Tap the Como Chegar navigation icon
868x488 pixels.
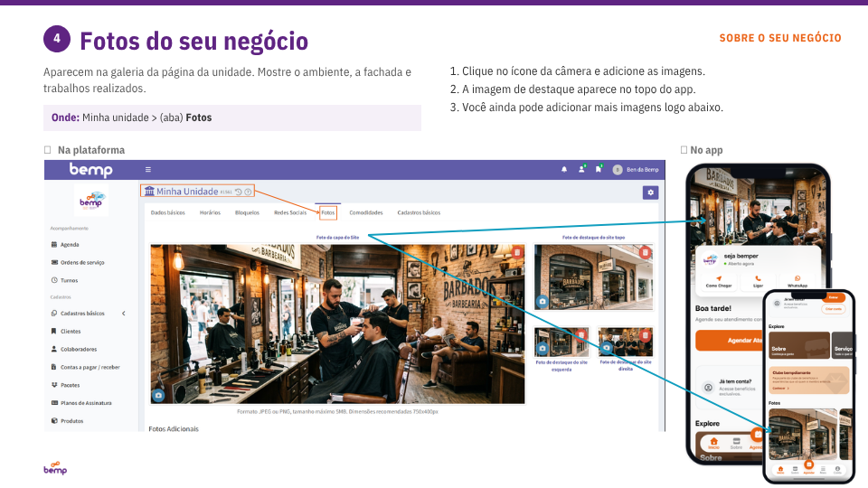(719, 278)
